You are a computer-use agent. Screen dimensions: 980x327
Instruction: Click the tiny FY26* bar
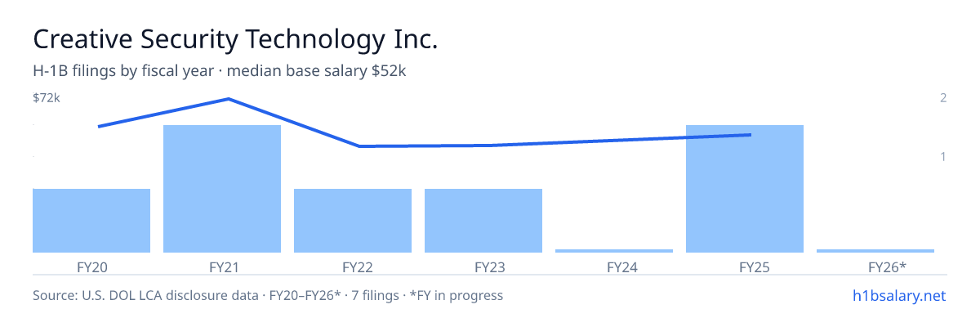pyautogui.click(x=875, y=251)
